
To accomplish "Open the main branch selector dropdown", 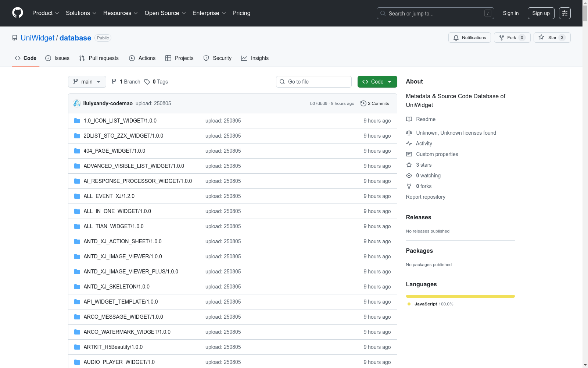I will [87, 82].
